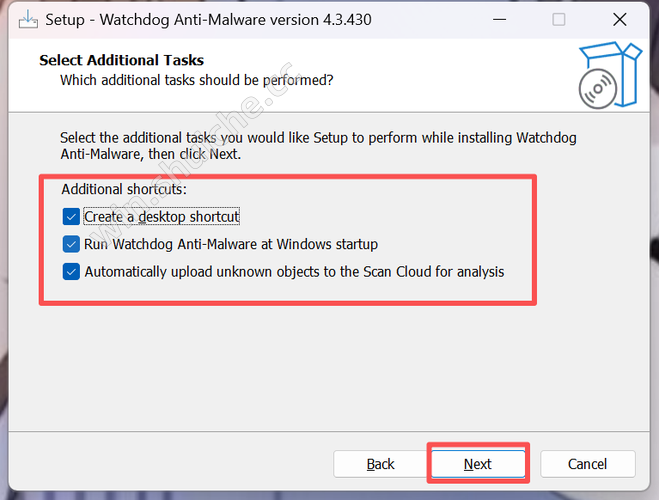659x500 pixels.
Task: Click the Automatically upload unknown objects label text
Action: 294,272
